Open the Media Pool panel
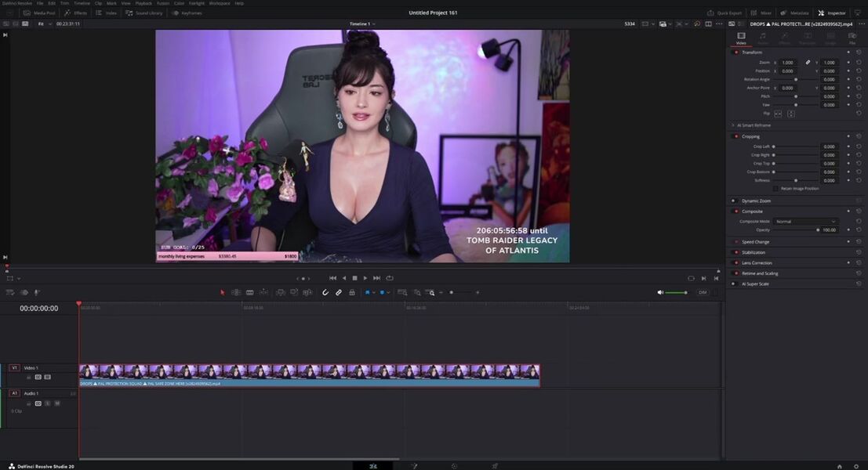 pos(38,13)
